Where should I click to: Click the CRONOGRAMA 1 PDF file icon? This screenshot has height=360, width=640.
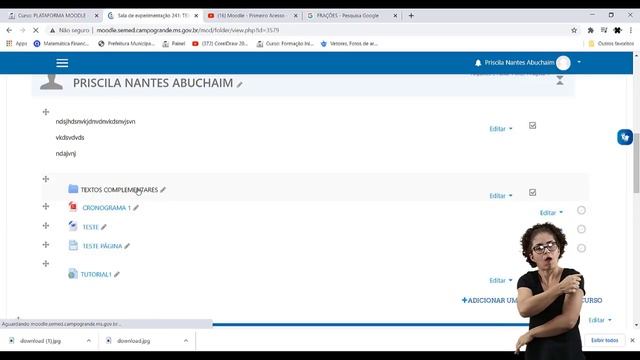coord(73,207)
